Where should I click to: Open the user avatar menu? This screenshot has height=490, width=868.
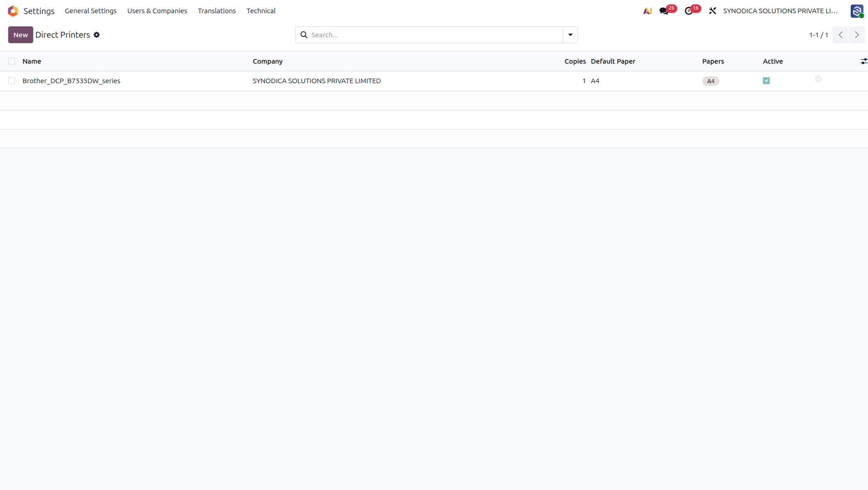(x=857, y=11)
